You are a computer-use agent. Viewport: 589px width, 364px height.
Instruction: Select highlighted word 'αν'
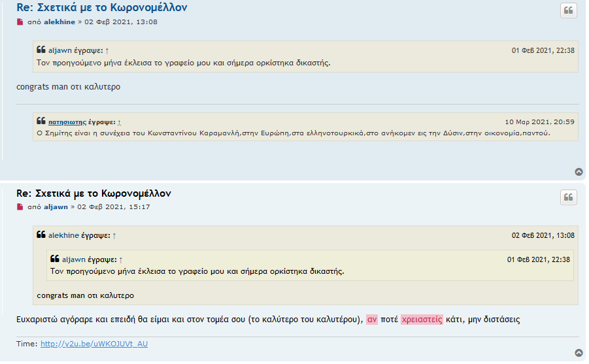[x=372, y=320]
